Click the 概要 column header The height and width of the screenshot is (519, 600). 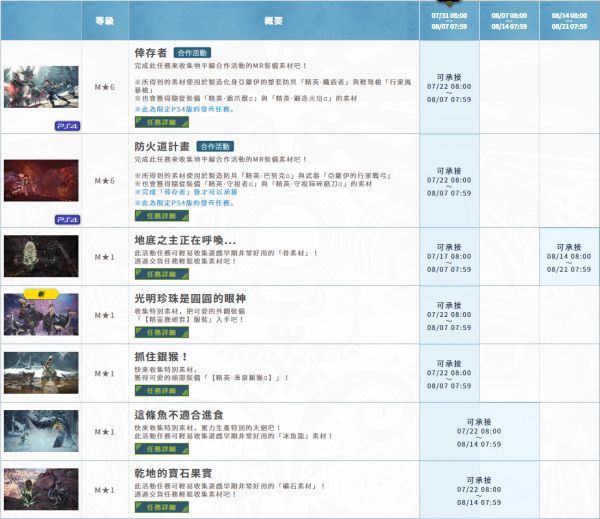pos(274,21)
